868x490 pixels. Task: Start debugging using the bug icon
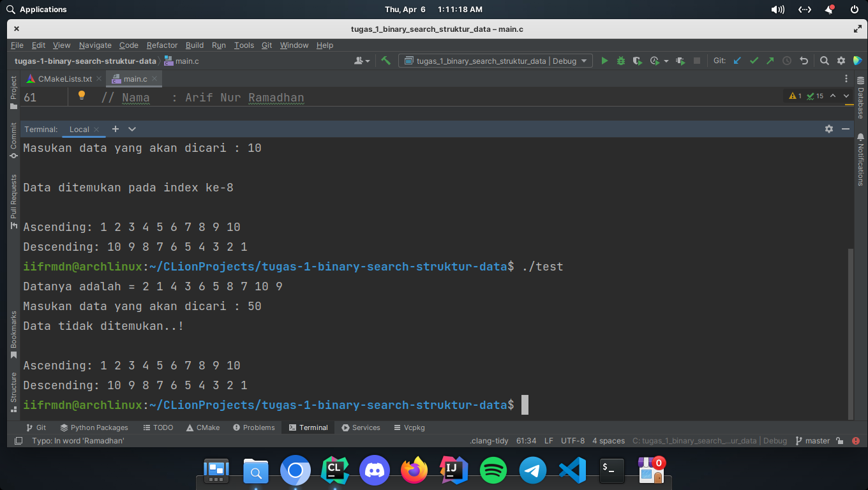coord(620,61)
